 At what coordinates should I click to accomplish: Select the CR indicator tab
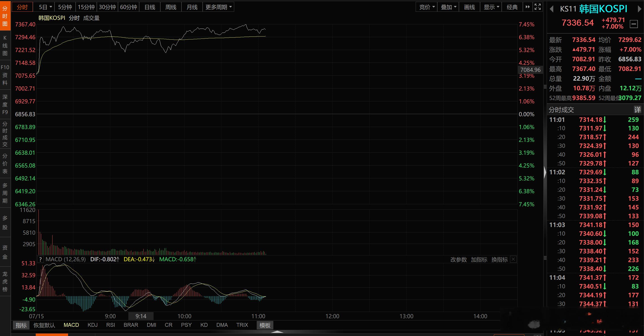click(168, 325)
